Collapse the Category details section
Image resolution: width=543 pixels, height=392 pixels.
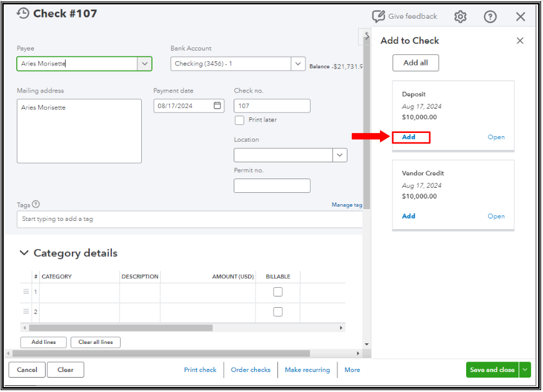click(x=24, y=253)
